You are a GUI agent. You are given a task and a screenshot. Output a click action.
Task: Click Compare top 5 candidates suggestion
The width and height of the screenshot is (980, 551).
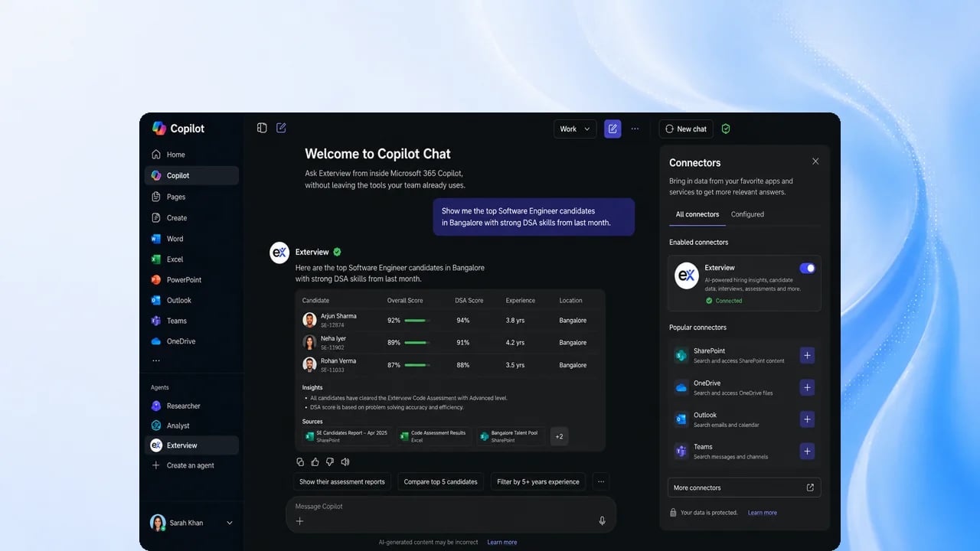tap(440, 481)
